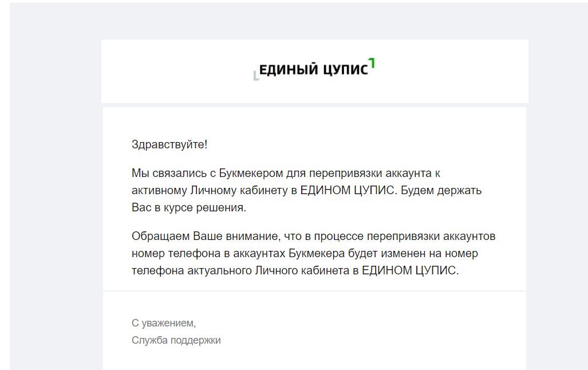
Task: Click the 'С уважением,' signature line
Action: pos(164,323)
